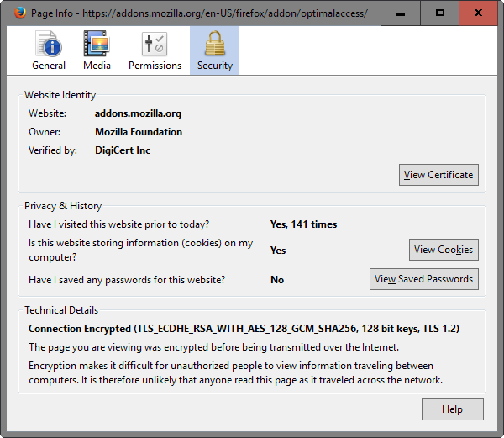Screen dimensions: 504x438
Task: Minimize the Page Info window
Action: click(401, 13)
